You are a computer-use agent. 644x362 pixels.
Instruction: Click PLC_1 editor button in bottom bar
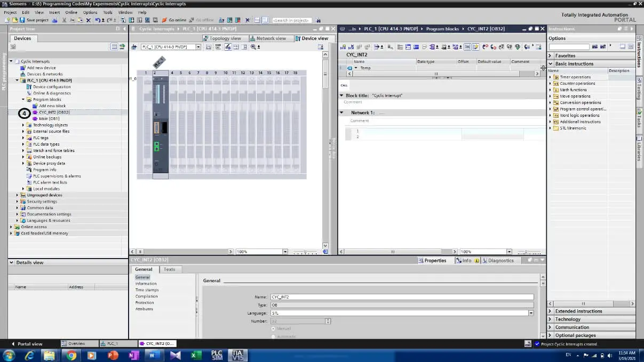[x=118, y=344]
